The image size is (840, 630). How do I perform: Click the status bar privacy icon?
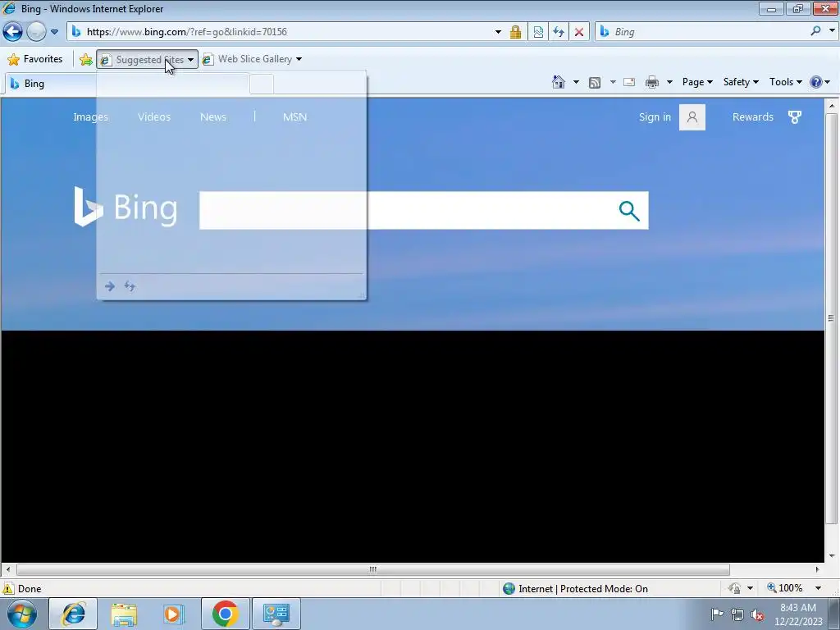[734, 588]
